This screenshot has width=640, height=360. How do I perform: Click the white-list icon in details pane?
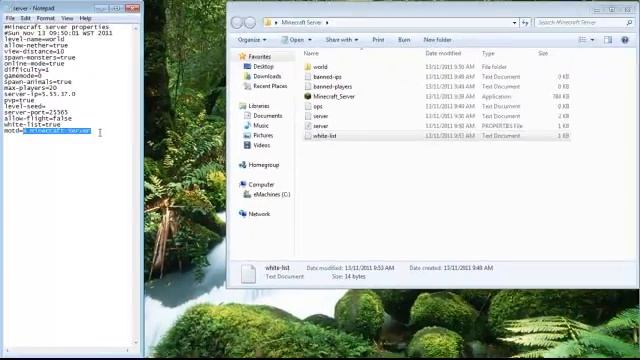pyautogui.click(x=248, y=273)
